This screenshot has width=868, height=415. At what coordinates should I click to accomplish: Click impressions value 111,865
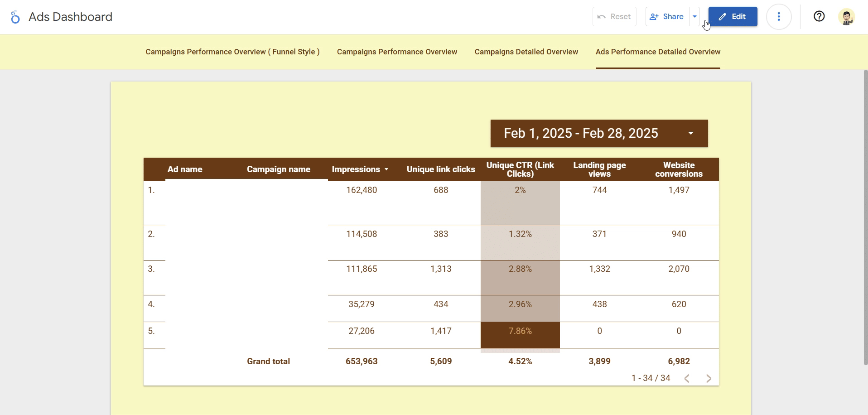362,269
